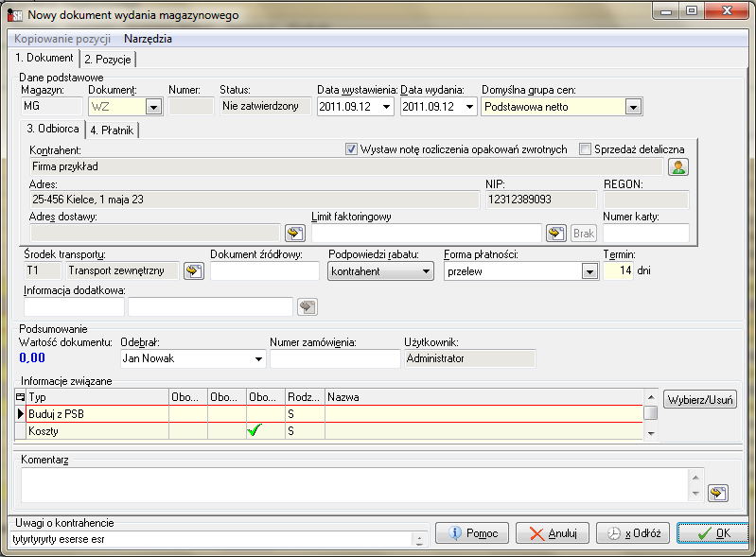Select the 3. Odbiorca tab
Screen dimensions: 756x557
point(53,129)
